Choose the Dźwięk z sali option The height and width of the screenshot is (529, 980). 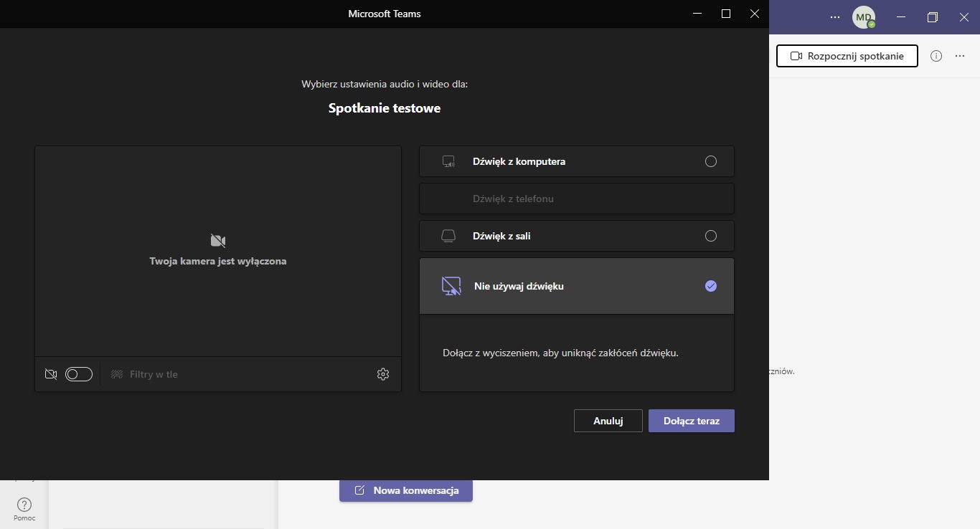[501, 236]
